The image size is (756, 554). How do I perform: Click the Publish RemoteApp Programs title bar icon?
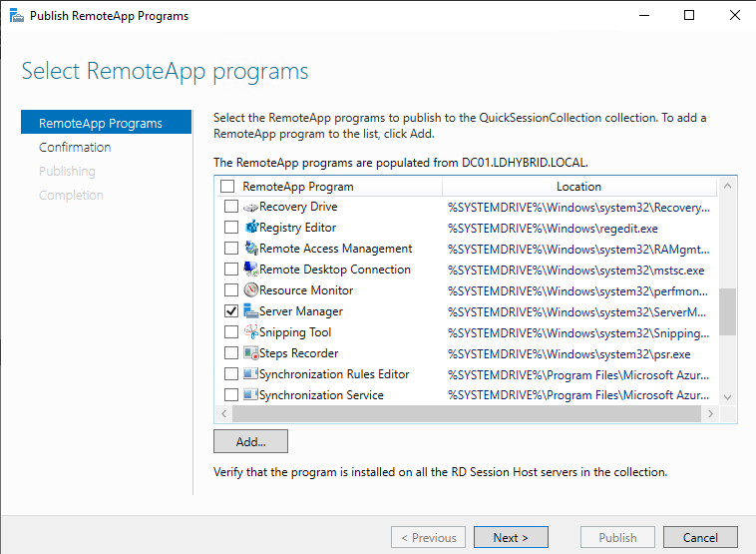[x=16, y=16]
